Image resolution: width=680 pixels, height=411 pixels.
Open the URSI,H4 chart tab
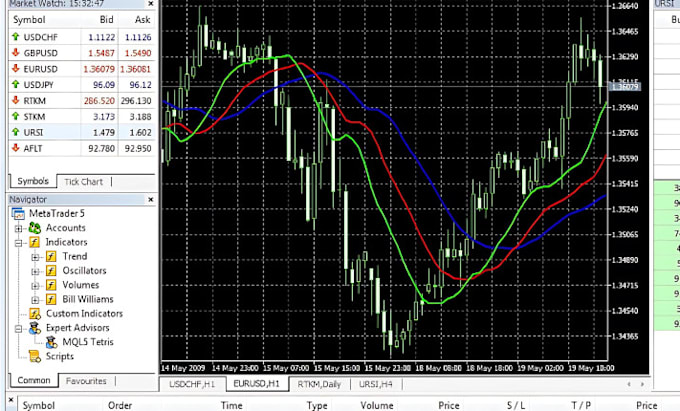click(376, 384)
